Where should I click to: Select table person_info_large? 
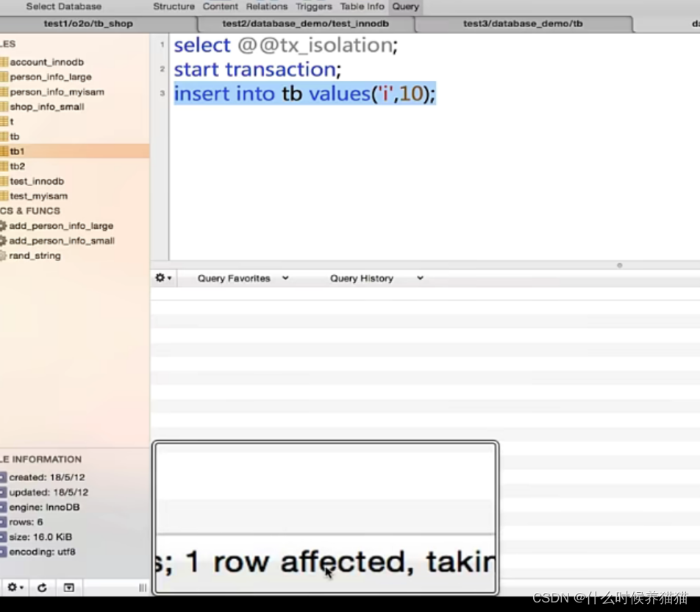51,76
